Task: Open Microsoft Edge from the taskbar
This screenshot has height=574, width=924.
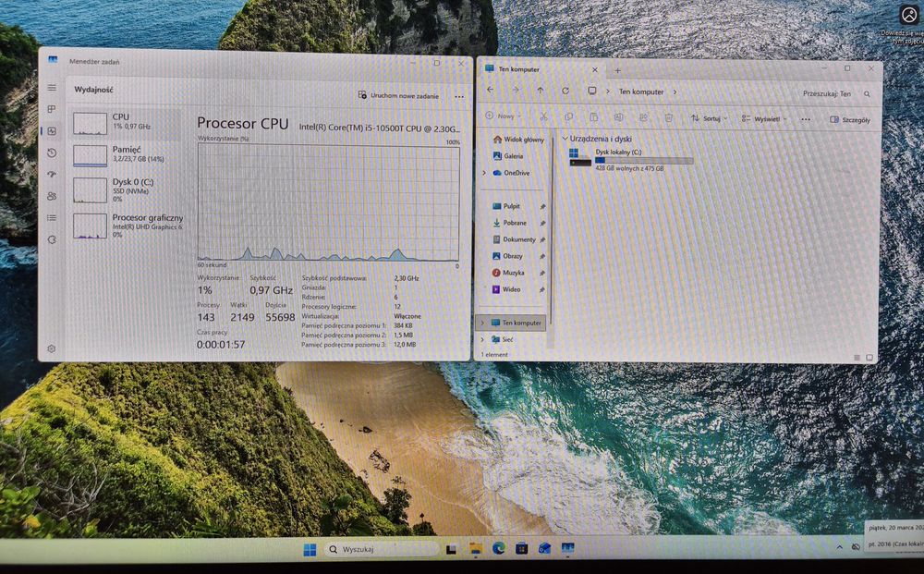Action: (499, 549)
